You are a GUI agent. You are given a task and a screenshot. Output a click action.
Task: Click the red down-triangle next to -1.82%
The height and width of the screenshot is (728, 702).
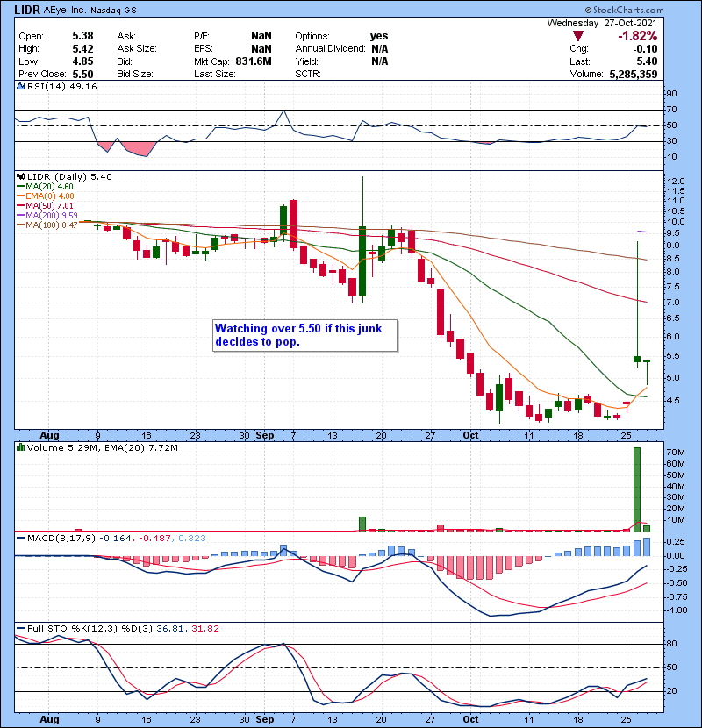pyautogui.click(x=578, y=36)
